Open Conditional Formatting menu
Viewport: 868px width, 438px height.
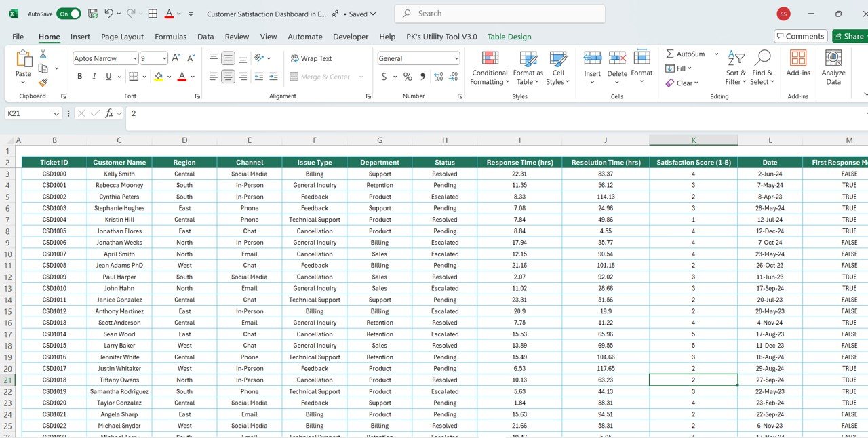pyautogui.click(x=490, y=68)
